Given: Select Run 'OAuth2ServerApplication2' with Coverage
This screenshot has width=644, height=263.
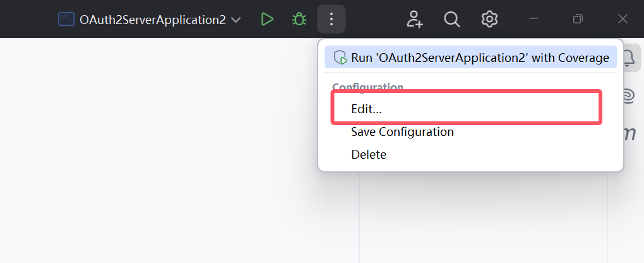Looking at the screenshot, I should (480, 58).
